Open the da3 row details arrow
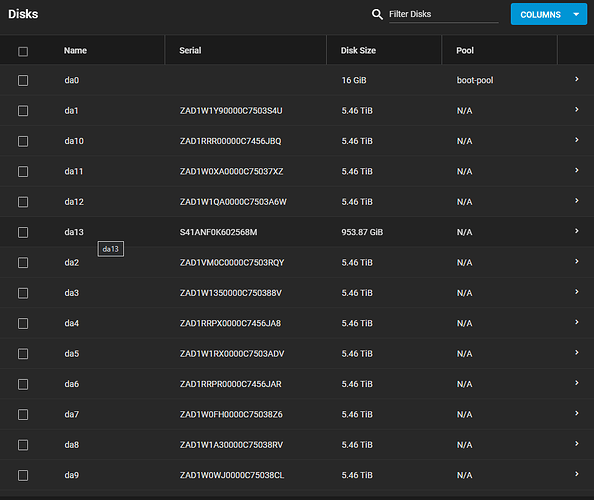Viewport: 594px width, 500px height. pos(577,292)
